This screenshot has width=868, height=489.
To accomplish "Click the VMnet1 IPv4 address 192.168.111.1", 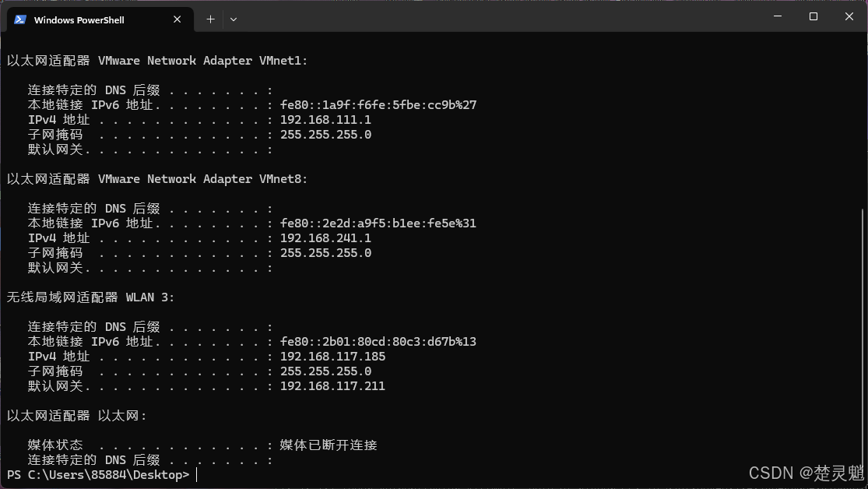I will click(x=325, y=120).
